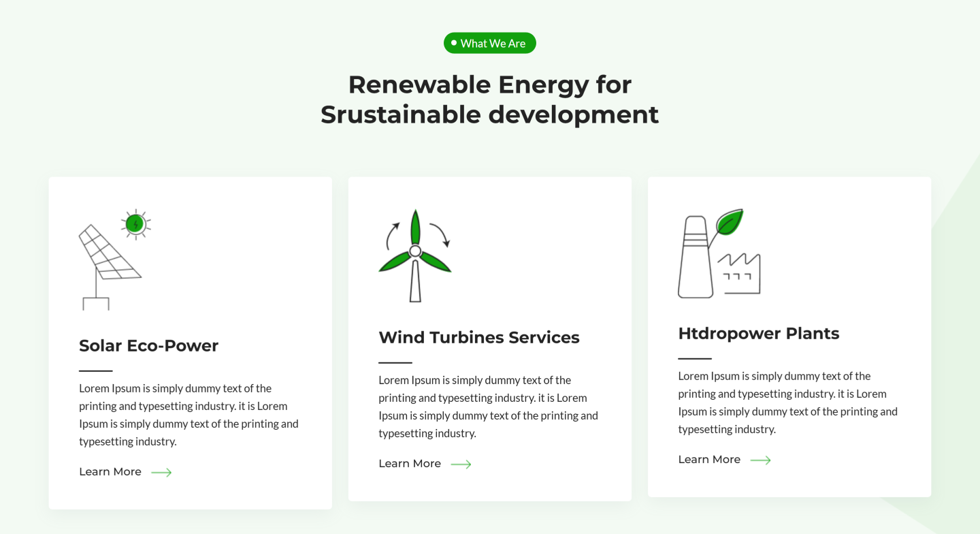Click the What We Are badge
The image size is (980, 534).
[x=490, y=43]
